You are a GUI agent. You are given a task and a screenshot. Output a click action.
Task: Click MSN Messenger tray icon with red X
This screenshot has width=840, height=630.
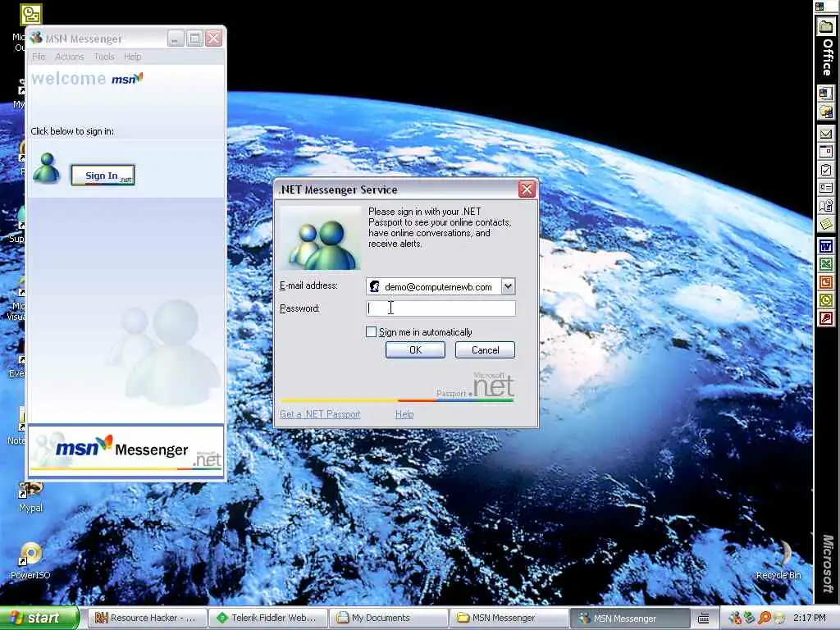(736, 619)
